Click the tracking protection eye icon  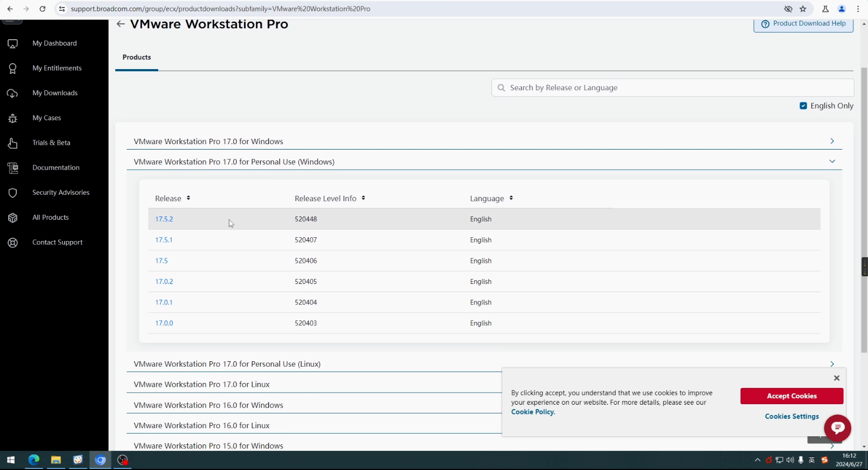788,9
